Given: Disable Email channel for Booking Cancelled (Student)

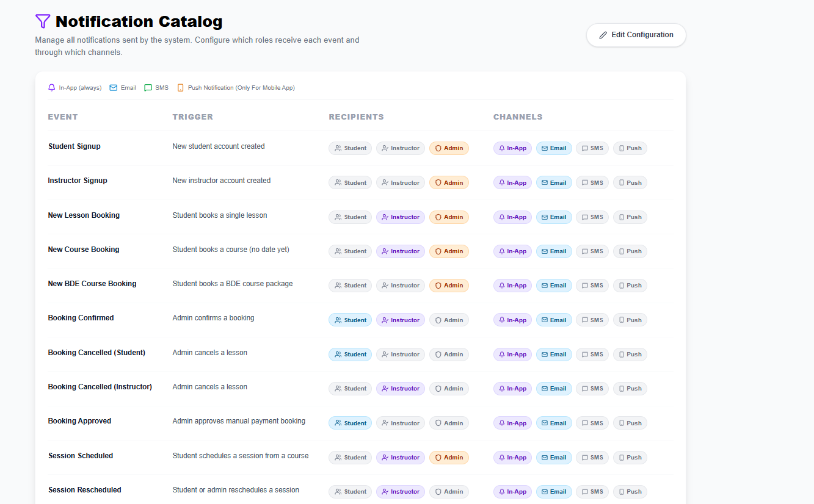Looking at the screenshot, I should [554, 355].
